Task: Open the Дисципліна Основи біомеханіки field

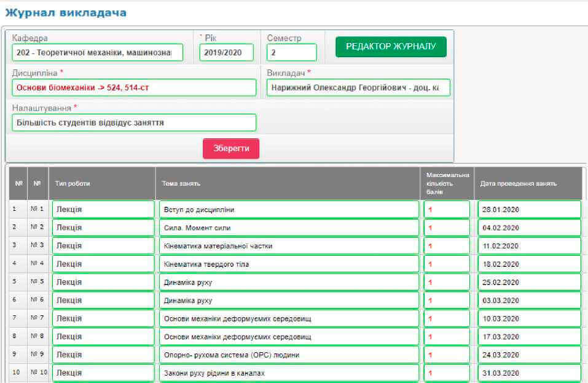Action: 134,87
